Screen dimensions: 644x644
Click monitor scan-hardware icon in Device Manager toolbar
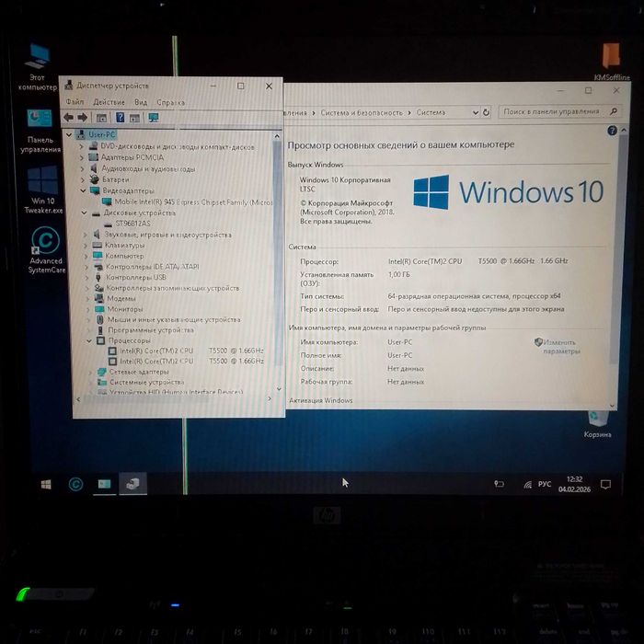coord(154,118)
